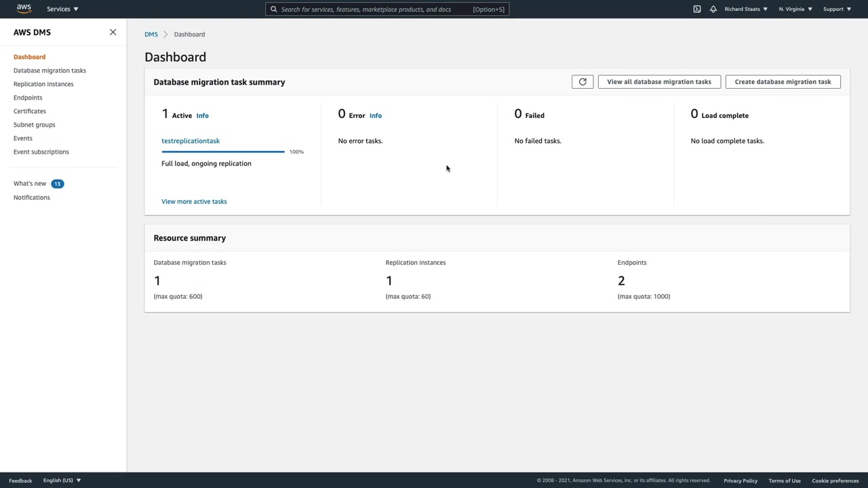The image size is (868, 488).
Task: Click the AWS logo home icon
Action: (x=24, y=9)
